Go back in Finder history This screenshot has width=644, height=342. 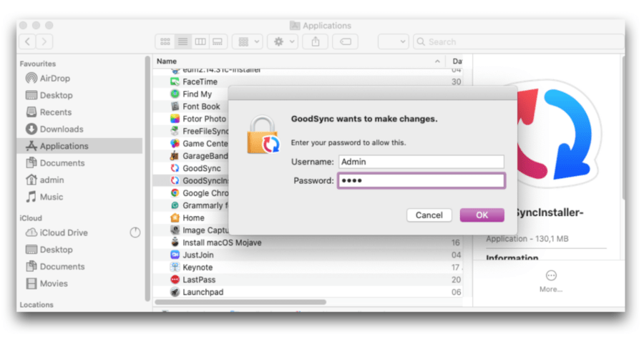[27, 41]
